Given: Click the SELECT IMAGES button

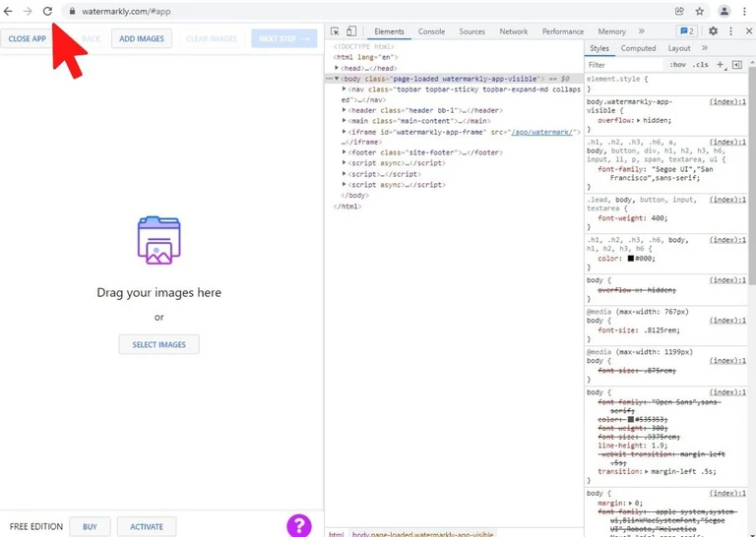Looking at the screenshot, I should pyautogui.click(x=159, y=344).
